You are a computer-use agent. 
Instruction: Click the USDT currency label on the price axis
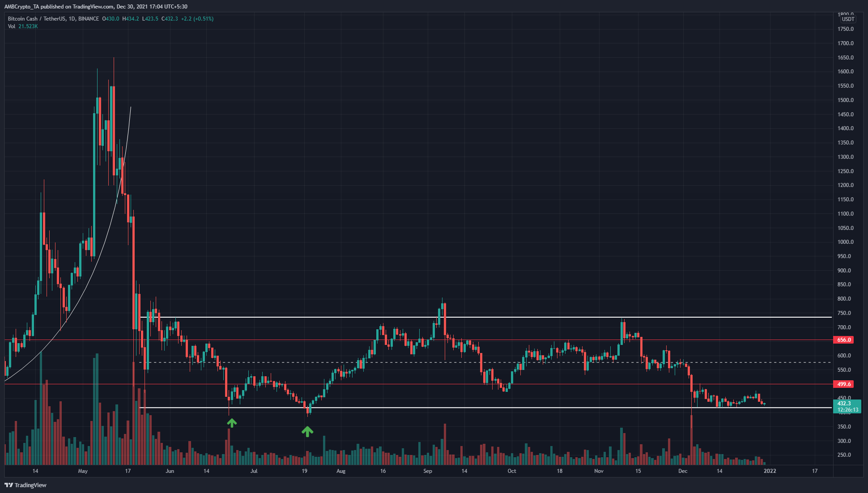coord(848,19)
